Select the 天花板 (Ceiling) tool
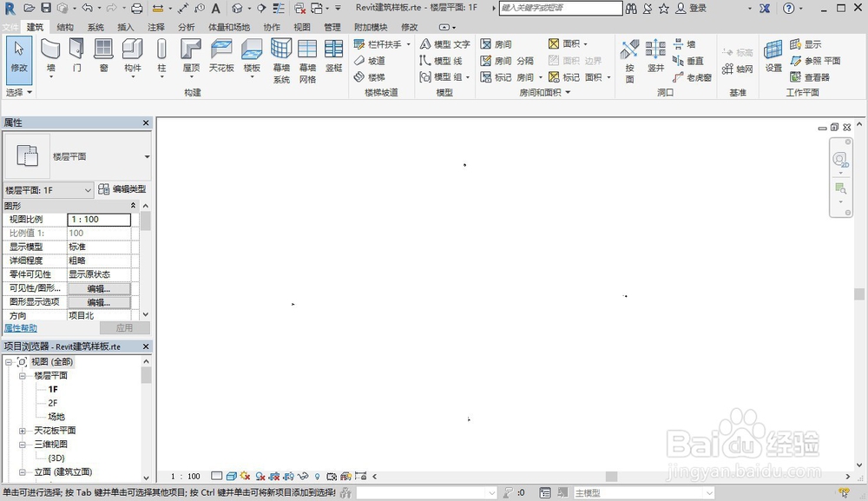The height and width of the screenshot is (501, 868). click(x=221, y=56)
